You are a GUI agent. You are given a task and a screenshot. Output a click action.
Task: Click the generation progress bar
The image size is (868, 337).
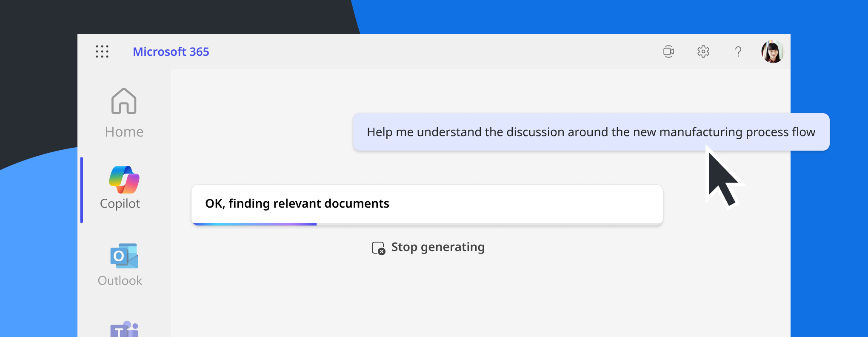[427, 224]
